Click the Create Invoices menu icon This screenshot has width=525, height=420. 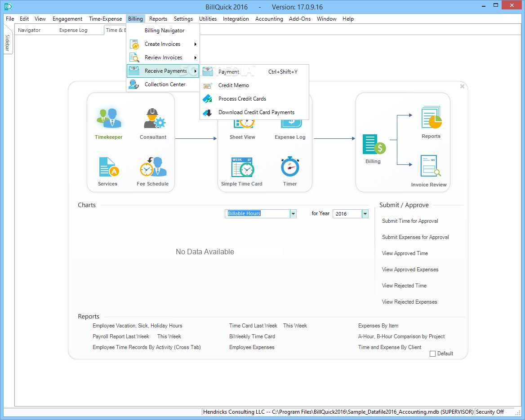point(134,44)
